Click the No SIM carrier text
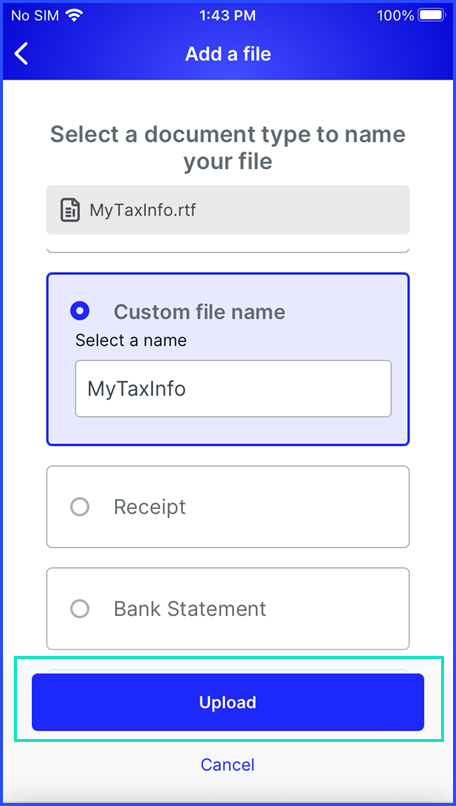Viewport: 456px width, 806px height. (36, 16)
